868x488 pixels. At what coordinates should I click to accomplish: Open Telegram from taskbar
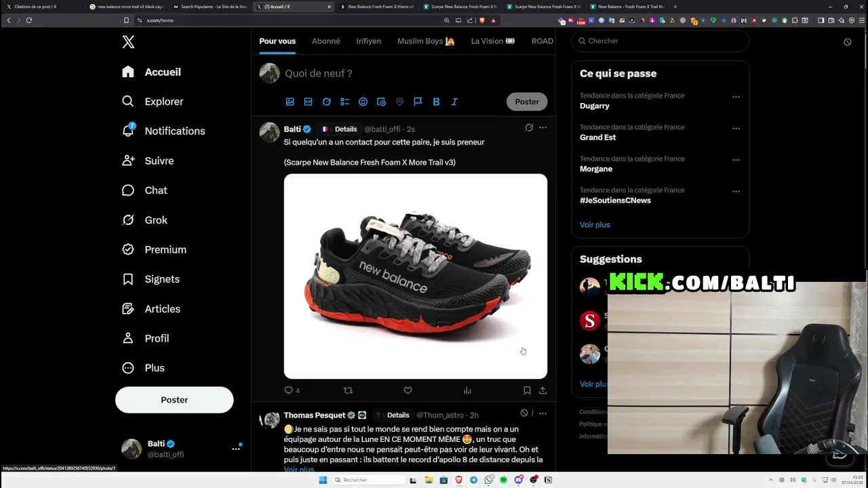473,480
